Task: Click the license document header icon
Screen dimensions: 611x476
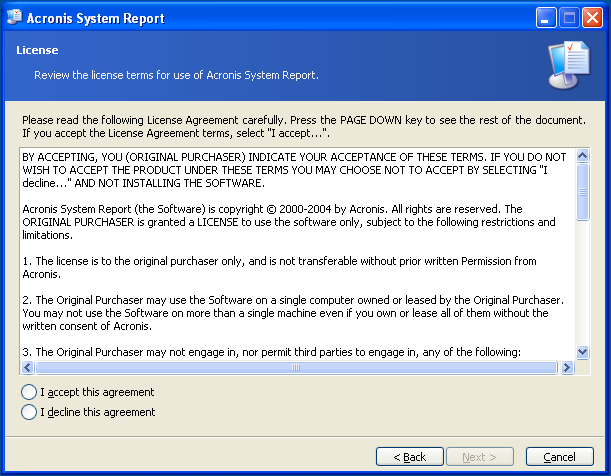Action: [x=569, y=65]
